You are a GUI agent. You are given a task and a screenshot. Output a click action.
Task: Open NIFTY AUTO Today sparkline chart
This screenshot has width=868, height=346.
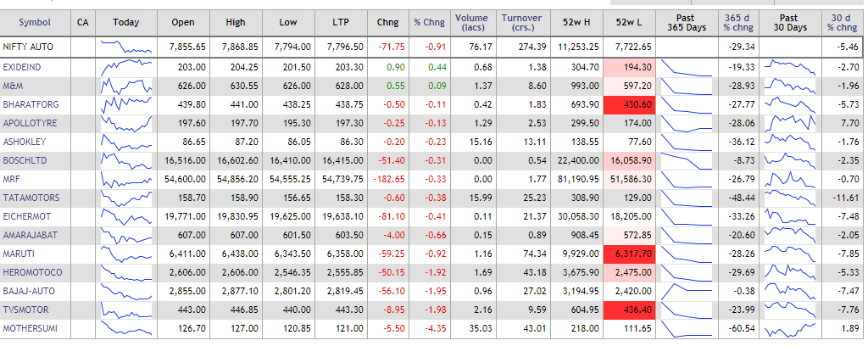125,46
